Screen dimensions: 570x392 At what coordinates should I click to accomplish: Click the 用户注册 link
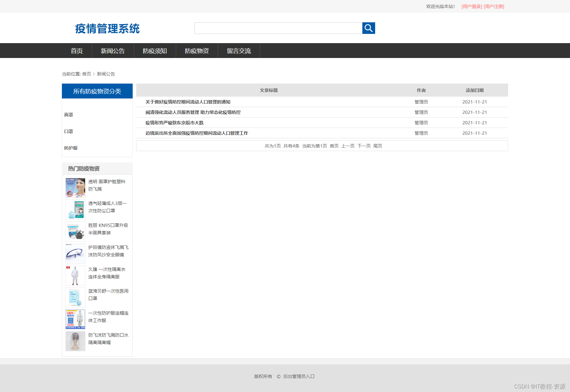[494, 7]
